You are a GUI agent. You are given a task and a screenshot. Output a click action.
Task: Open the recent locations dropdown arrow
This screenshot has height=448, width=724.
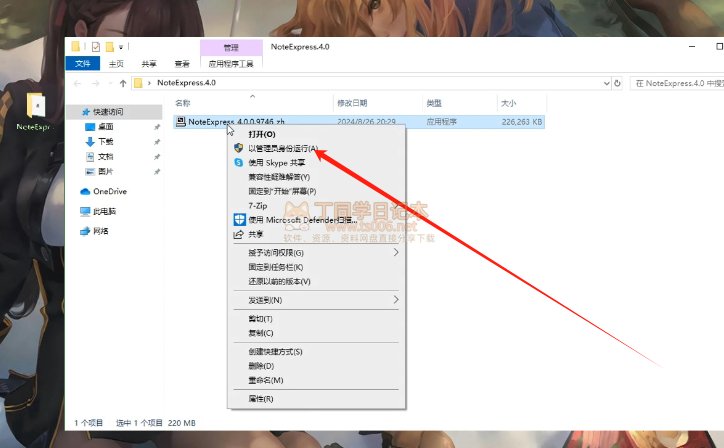pos(110,83)
